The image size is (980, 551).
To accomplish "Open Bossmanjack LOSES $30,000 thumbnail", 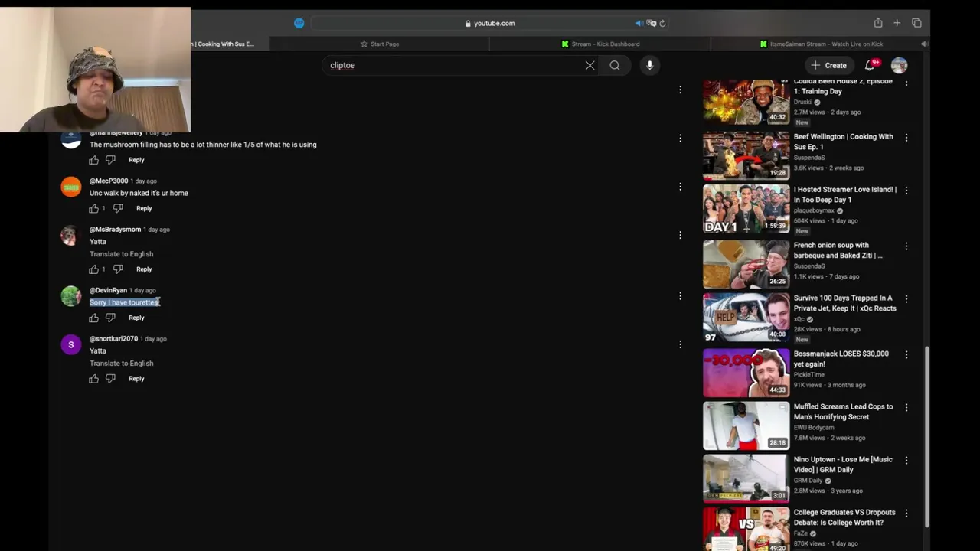I will [x=746, y=373].
